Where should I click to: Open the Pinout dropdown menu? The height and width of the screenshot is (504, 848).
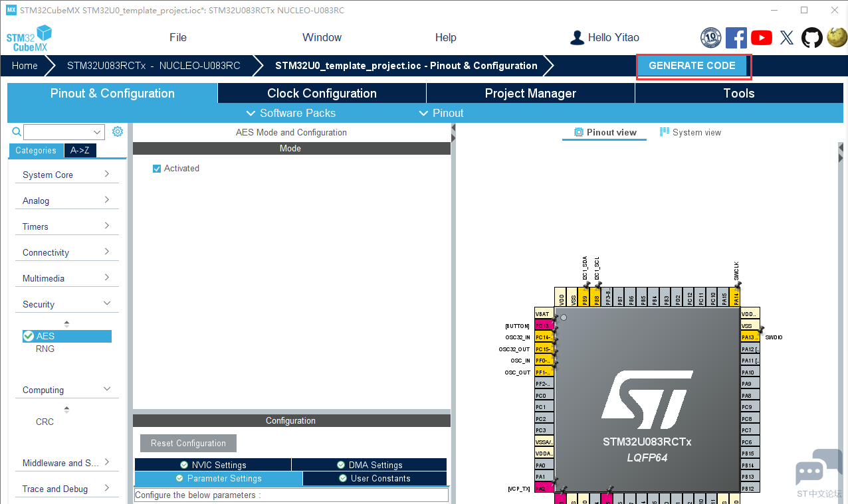pyautogui.click(x=441, y=113)
